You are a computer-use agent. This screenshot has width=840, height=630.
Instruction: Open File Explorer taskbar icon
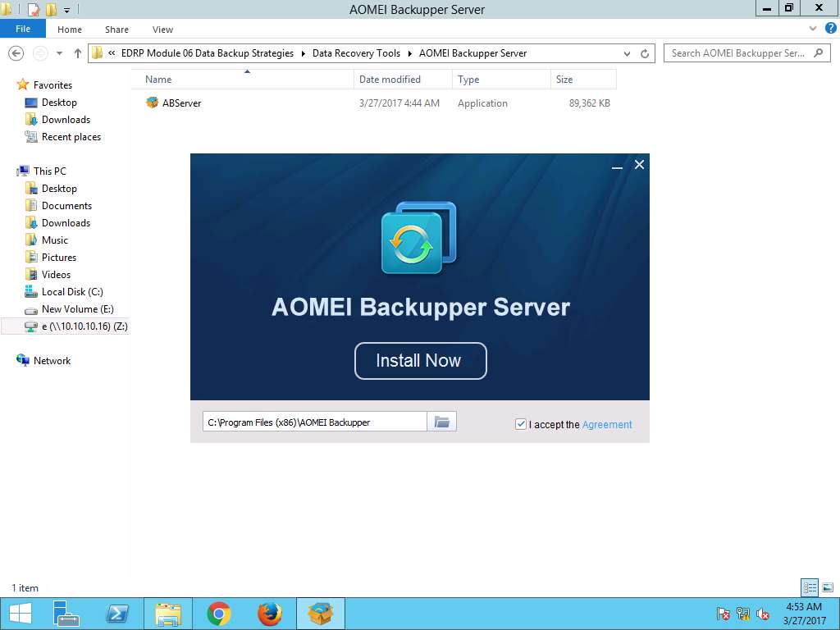pos(167,614)
